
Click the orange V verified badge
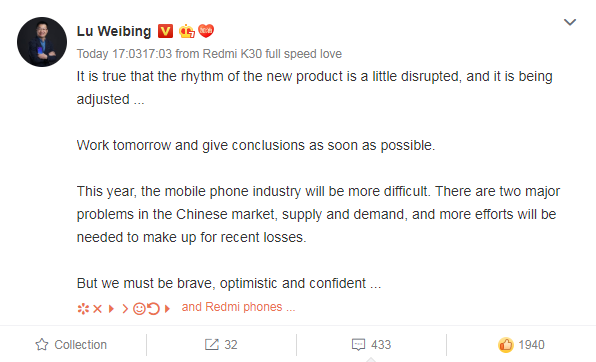(x=165, y=31)
